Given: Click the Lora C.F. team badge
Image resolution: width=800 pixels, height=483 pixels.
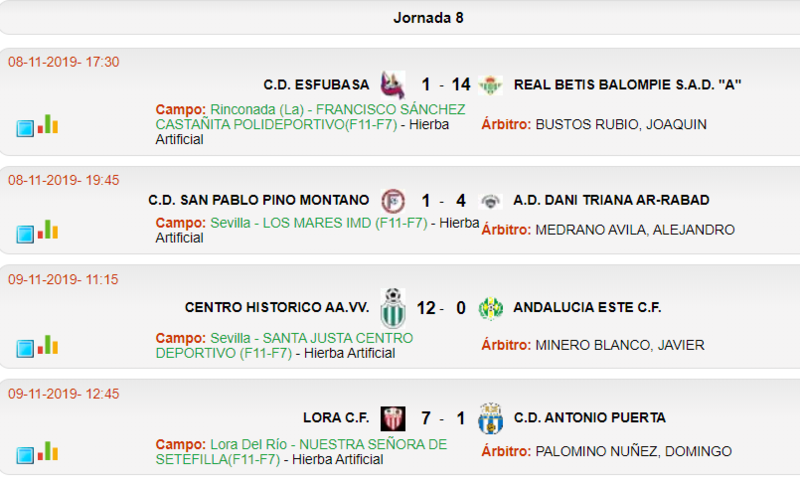Looking at the screenshot, I should (x=393, y=419).
